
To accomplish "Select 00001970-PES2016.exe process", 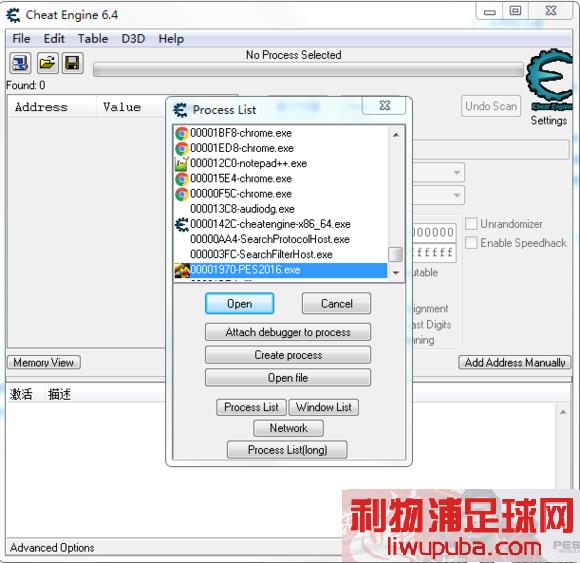I will coord(281,270).
